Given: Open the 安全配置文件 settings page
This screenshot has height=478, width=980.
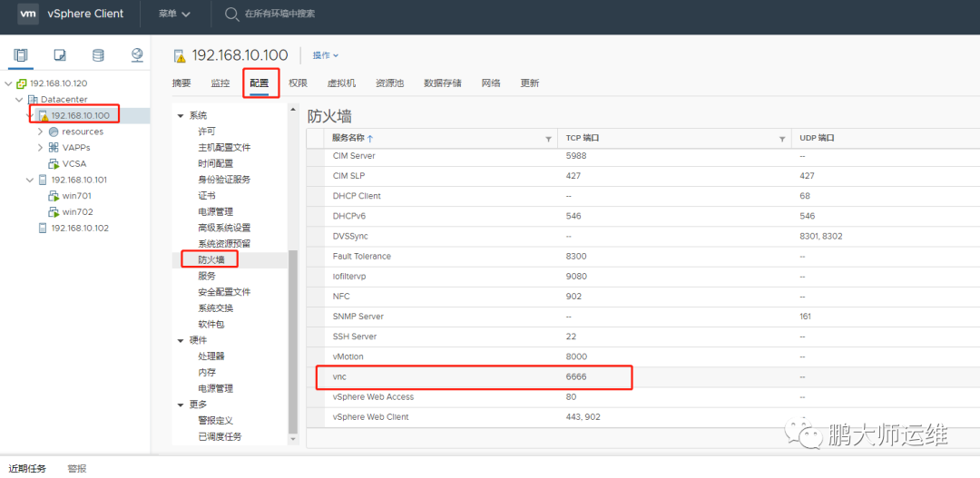Looking at the screenshot, I should tap(224, 292).
